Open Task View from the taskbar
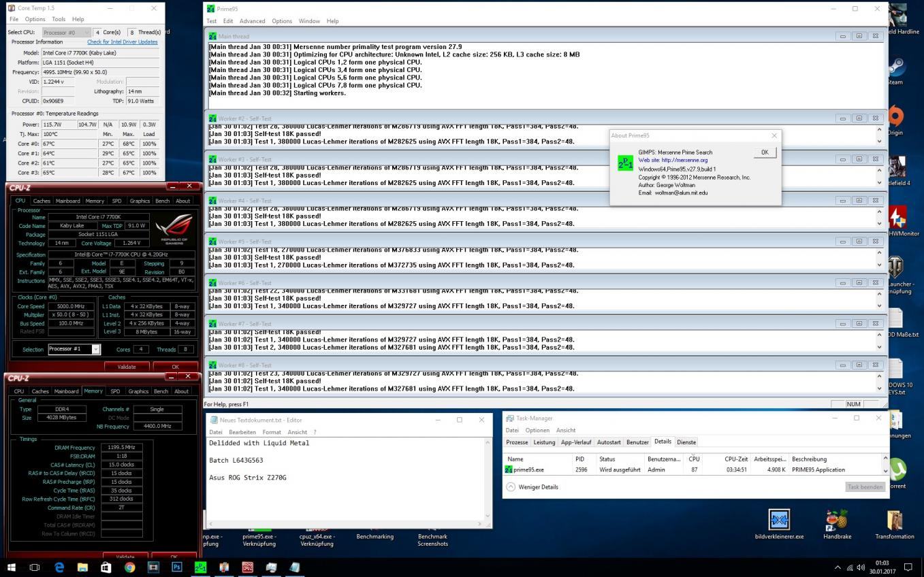 point(35,567)
